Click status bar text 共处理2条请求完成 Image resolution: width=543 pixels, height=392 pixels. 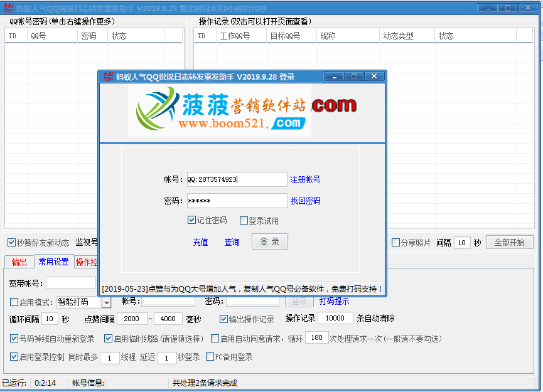point(205,383)
